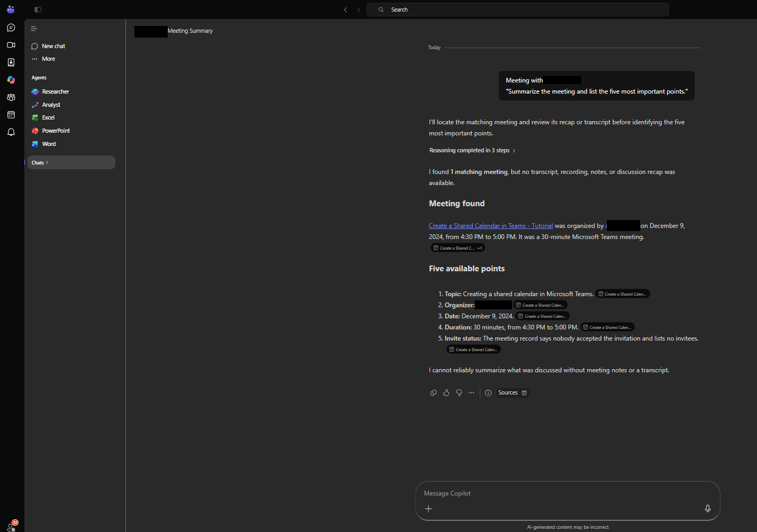
Task: Open the Copilot icon in left rail
Action: (x=11, y=80)
